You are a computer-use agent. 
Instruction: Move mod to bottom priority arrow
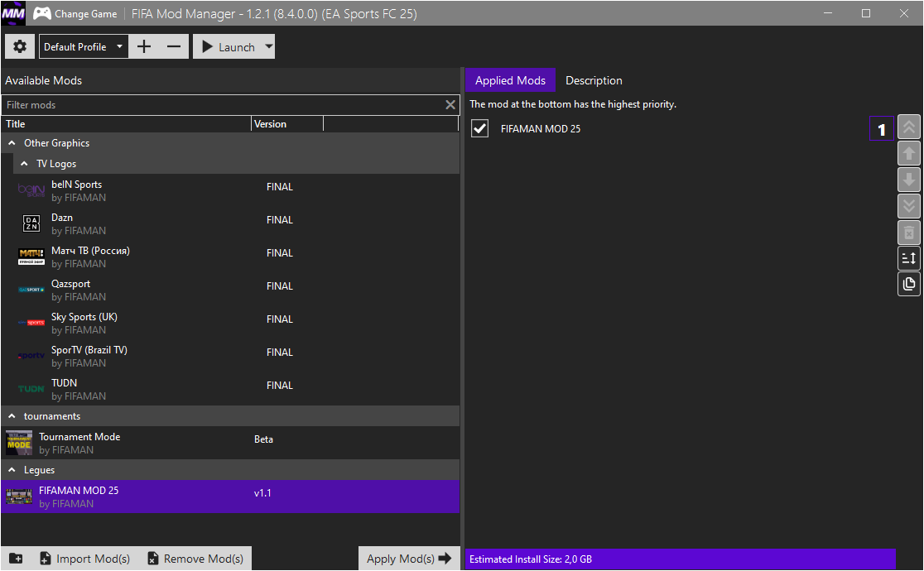[908, 206]
